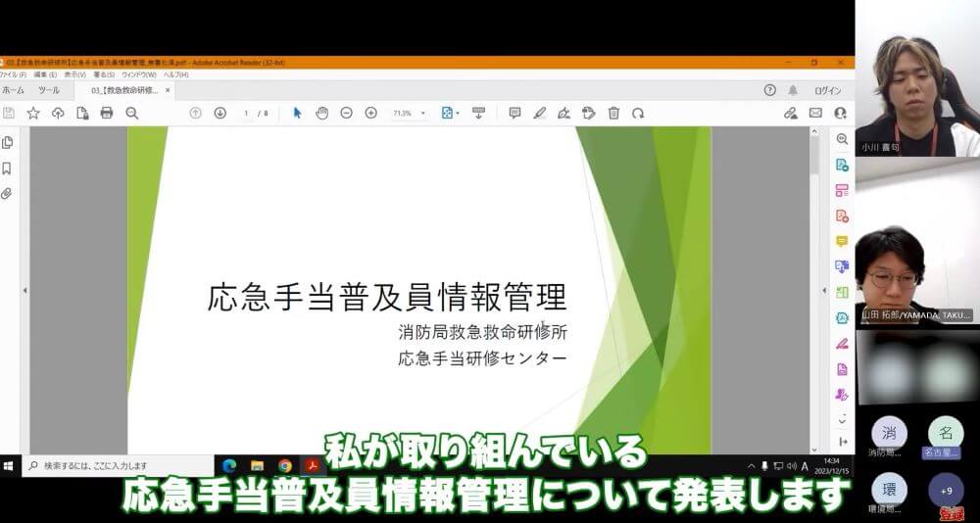Zoom out with the minus circle button
This screenshot has height=523, width=980.
click(346, 113)
